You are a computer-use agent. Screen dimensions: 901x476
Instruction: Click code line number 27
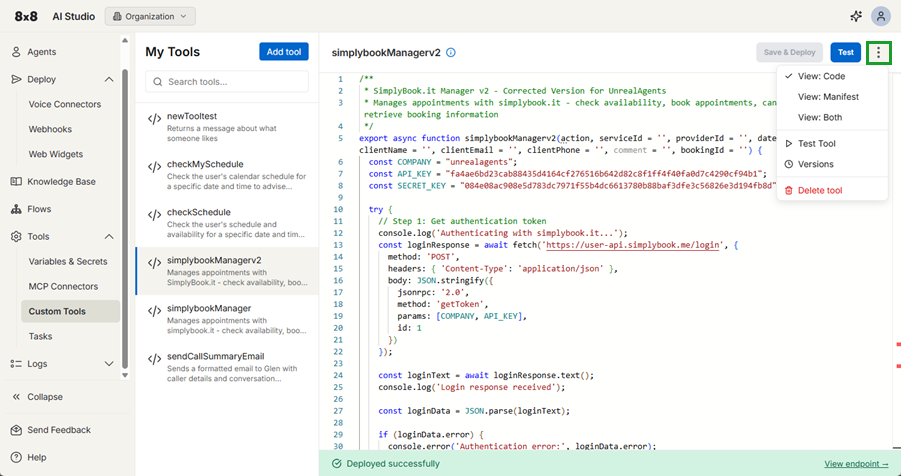point(338,411)
